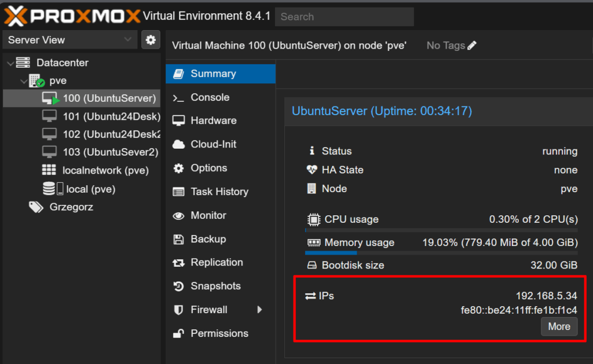
Task: Click the gear settings button
Action: point(151,40)
